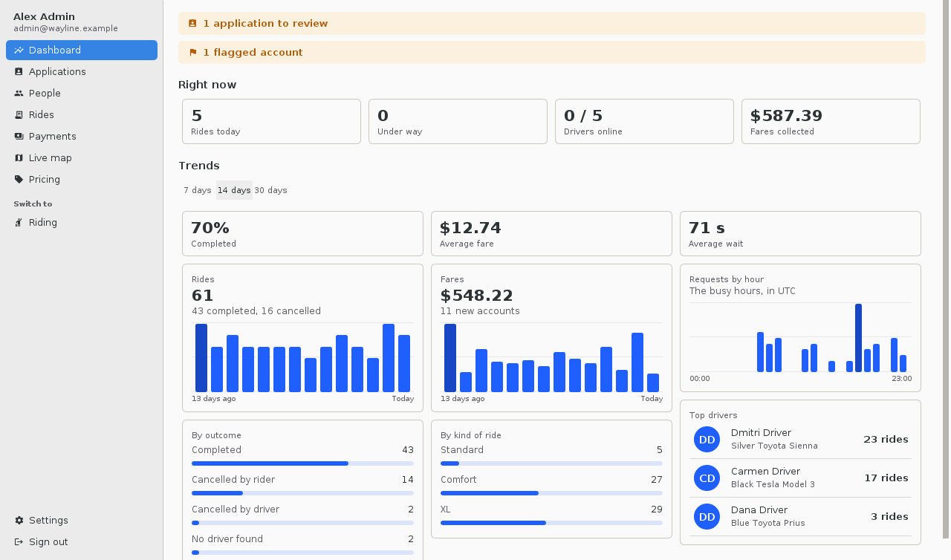Click the Dana Driver name
Viewport: 951px width, 560px height.
pos(759,510)
